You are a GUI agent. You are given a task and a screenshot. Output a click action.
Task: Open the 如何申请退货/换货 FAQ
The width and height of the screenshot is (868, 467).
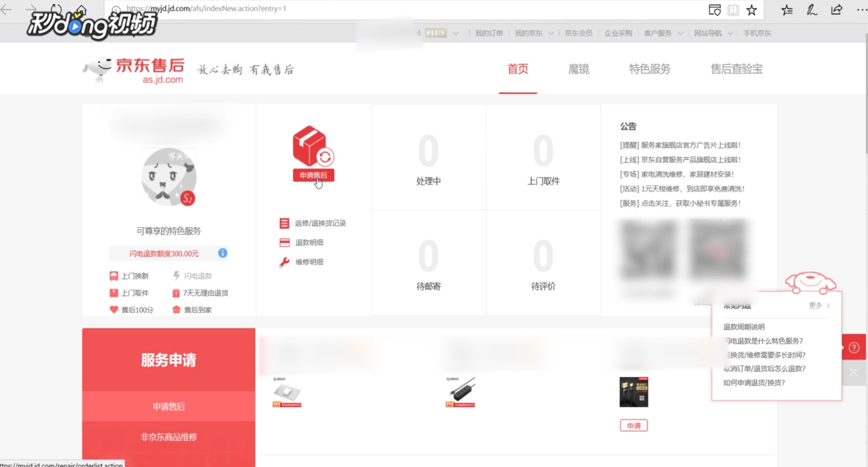pyautogui.click(x=754, y=383)
